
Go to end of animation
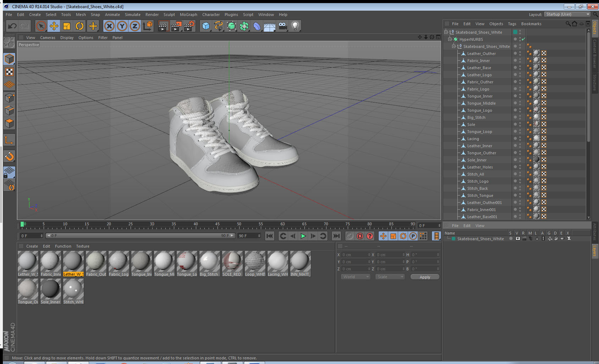336,236
